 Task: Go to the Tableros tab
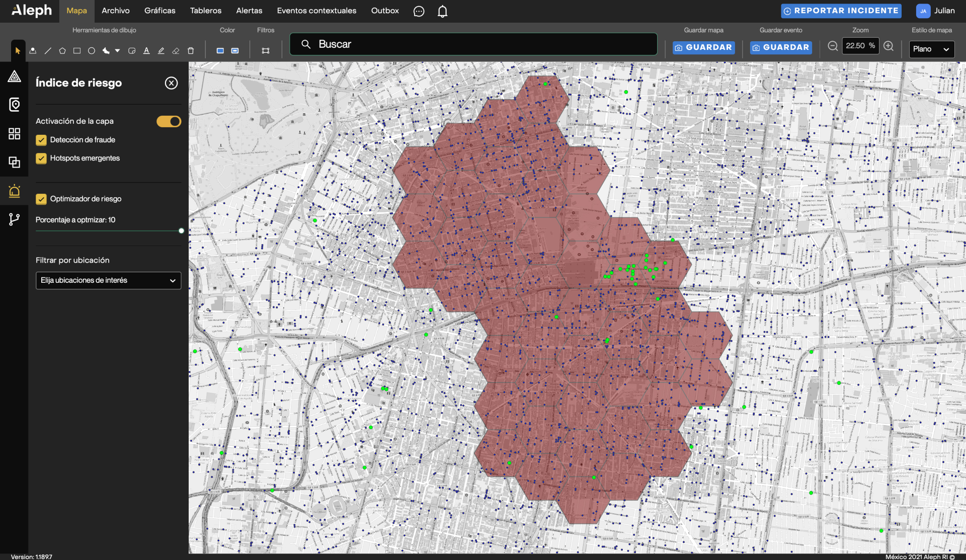[x=206, y=11]
